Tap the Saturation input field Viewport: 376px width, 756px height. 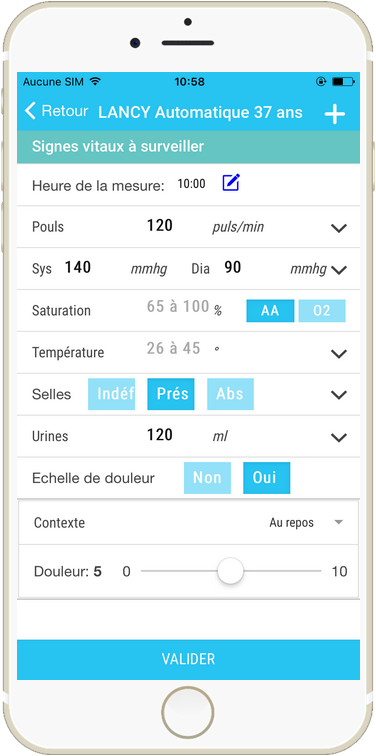178,307
